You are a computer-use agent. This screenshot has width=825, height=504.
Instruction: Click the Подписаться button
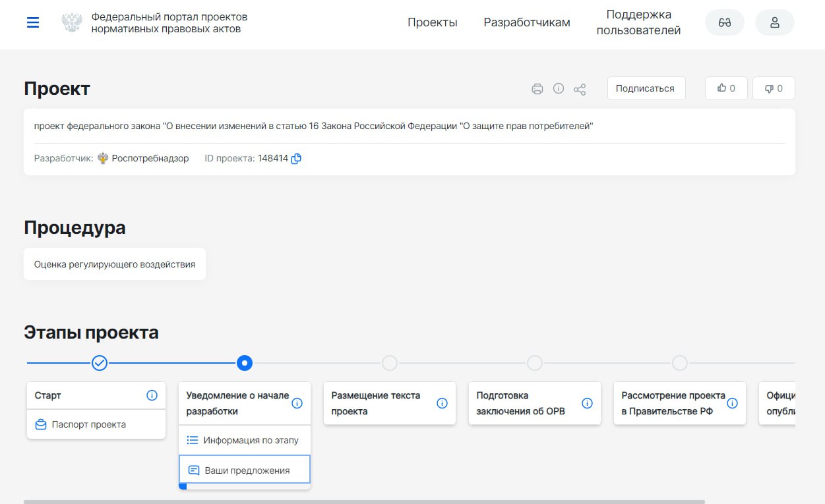point(646,88)
